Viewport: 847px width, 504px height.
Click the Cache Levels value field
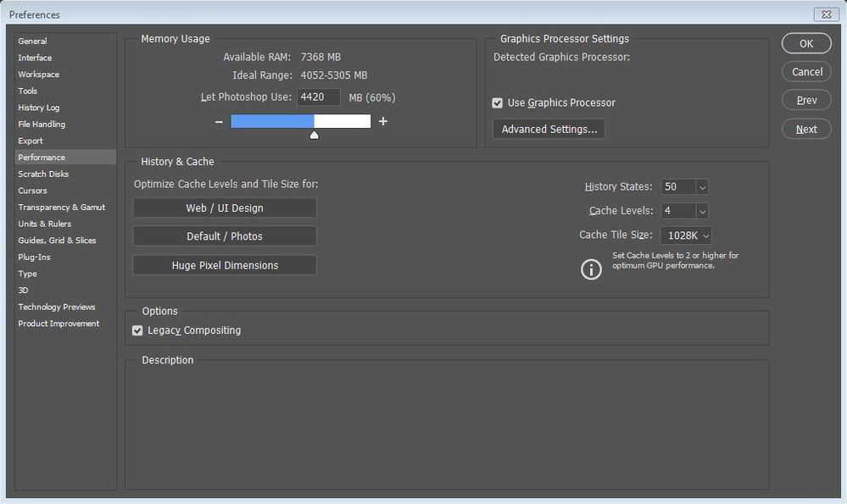coord(678,211)
